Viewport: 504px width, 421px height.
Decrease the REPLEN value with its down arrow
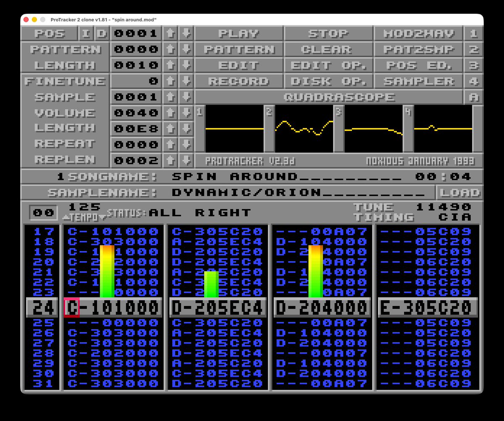click(185, 160)
